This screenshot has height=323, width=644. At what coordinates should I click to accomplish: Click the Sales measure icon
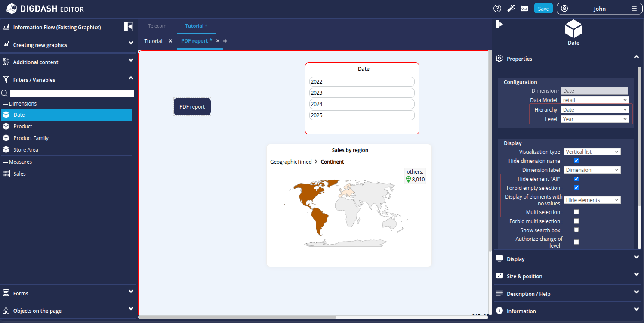tap(6, 174)
